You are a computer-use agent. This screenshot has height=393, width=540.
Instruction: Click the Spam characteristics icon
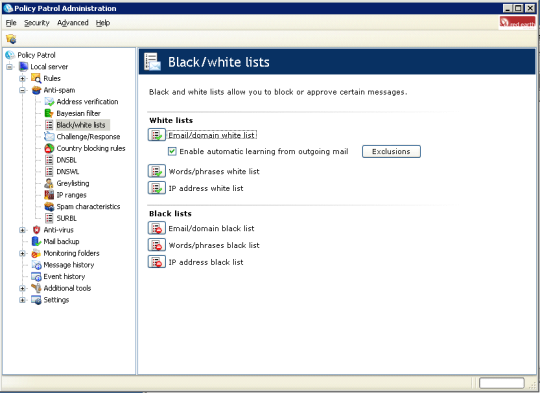(x=49, y=207)
